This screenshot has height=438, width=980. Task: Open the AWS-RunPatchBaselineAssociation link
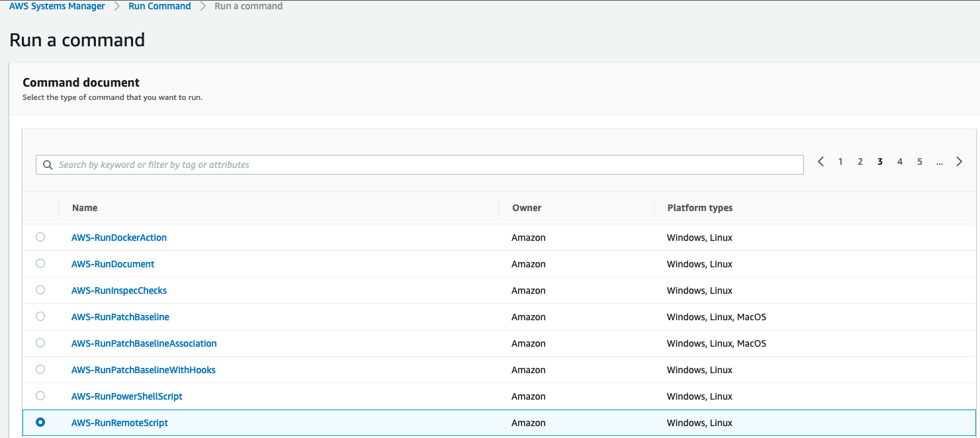point(144,343)
